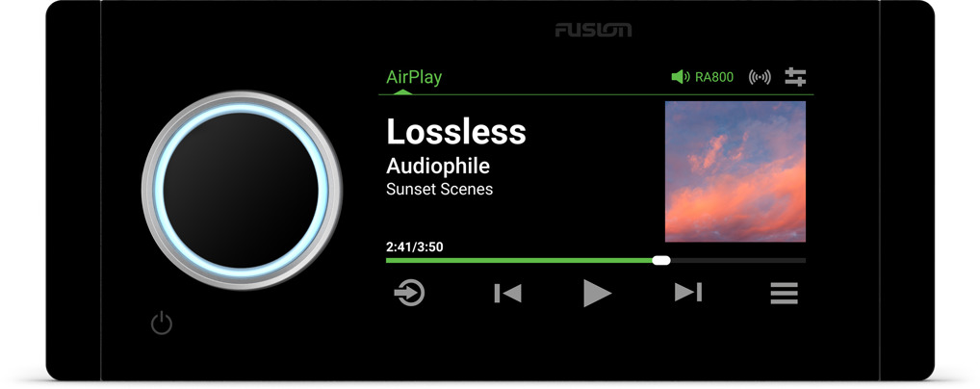Image resolution: width=980 pixels, height=389 pixels.
Task: Click the unplayed portion of progress bar
Action: click(738, 260)
